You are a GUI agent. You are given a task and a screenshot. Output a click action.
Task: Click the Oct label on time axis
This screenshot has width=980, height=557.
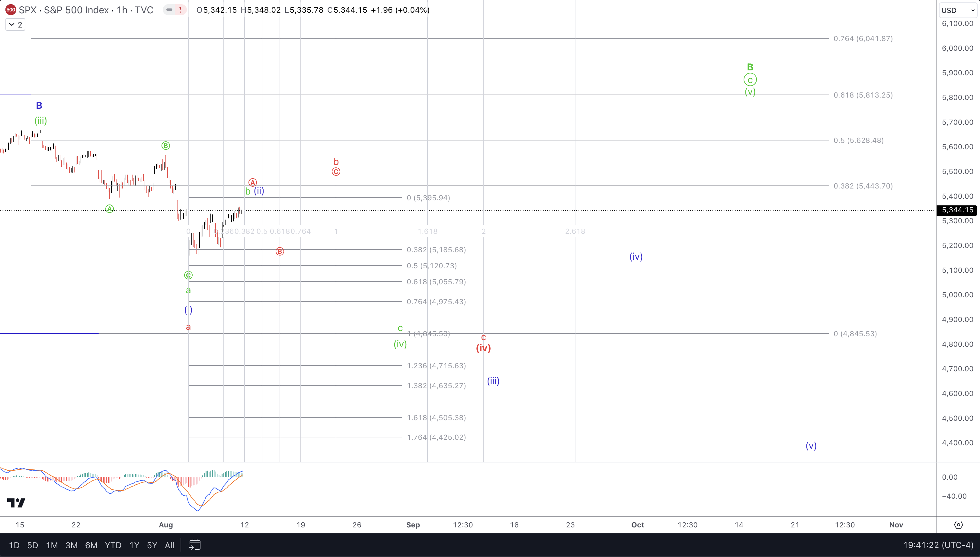[x=637, y=525]
